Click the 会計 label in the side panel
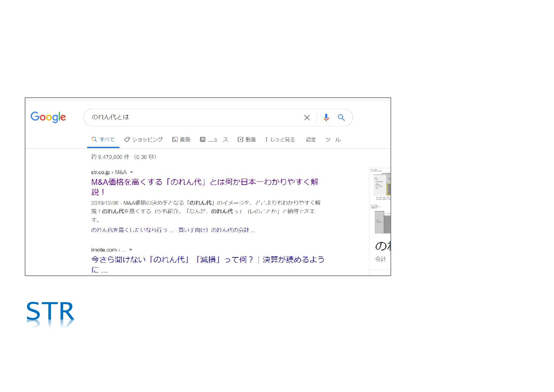Viewport: 554px width, 392px height. click(380, 259)
